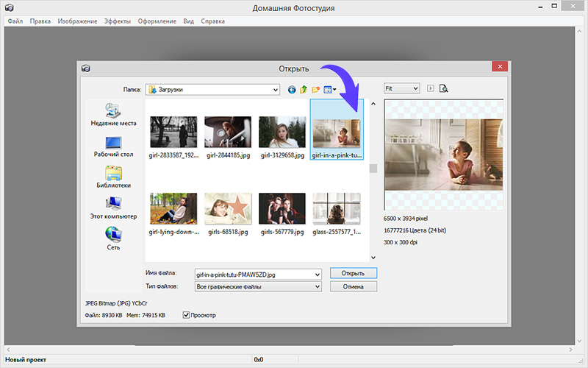
Task: Go up one folder level
Action: click(303, 90)
